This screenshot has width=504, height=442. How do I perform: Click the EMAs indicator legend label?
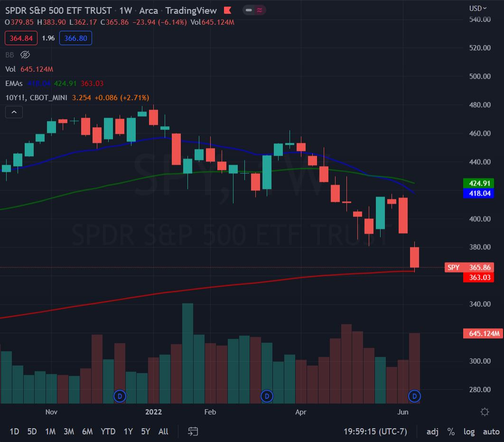tap(14, 84)
